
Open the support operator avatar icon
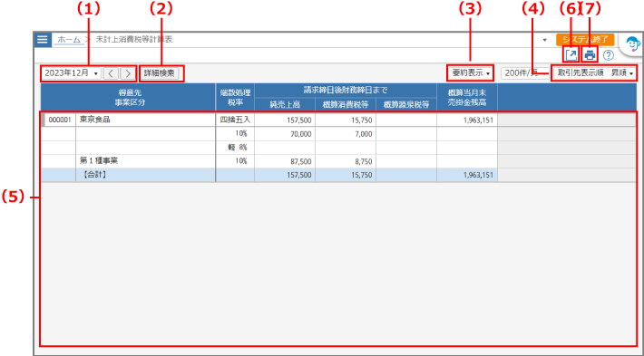coord(631,43)
